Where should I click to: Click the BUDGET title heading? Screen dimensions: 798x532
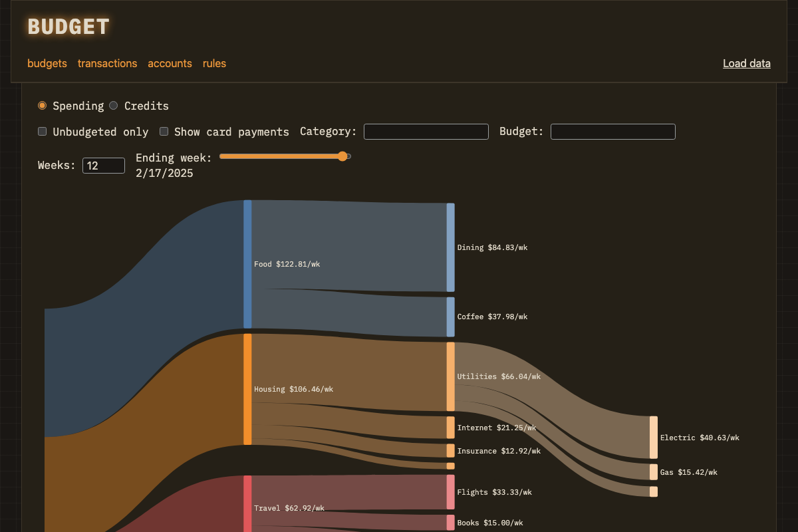pos(68,27)
